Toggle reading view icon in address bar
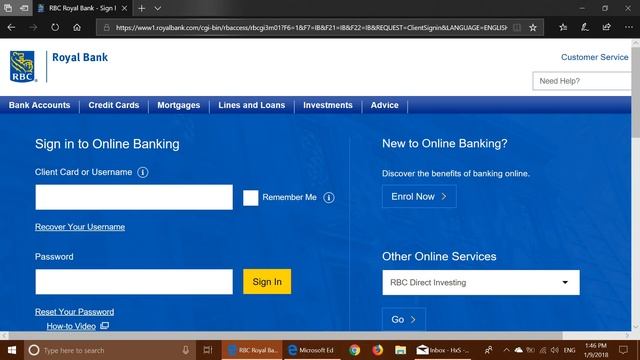Screen dimensions: 640x360 tap(517, 27)
